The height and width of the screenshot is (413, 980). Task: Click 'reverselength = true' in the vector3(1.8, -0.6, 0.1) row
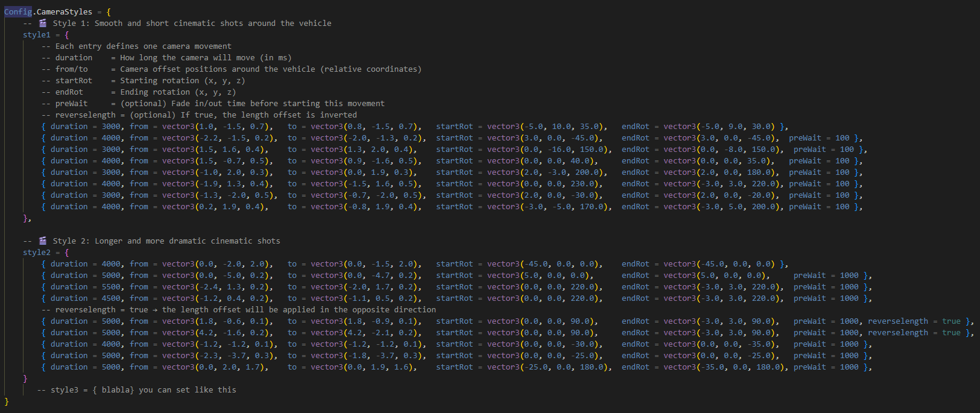[x=914, y=321]
